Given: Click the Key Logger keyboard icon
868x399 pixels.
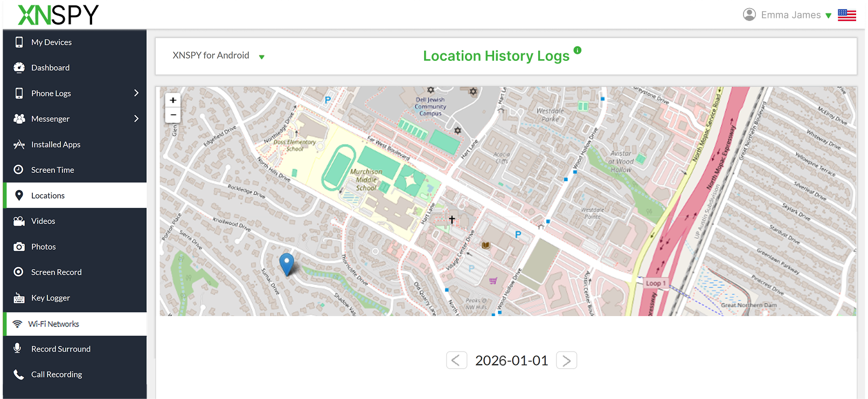Looking at the screenshot, I should 19,298.
